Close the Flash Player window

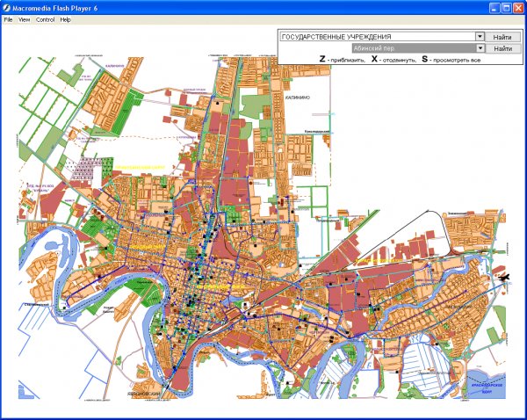click(x=518, y=8)
